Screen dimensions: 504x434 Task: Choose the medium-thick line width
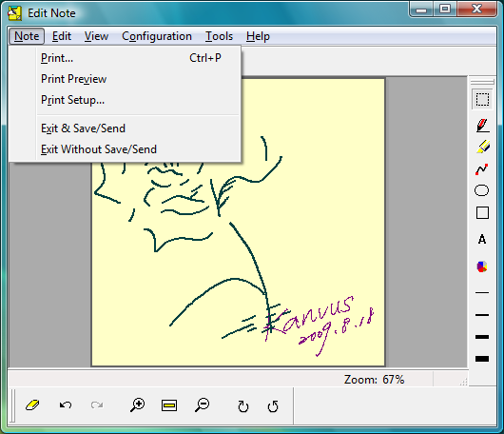[x=482, y=337]
